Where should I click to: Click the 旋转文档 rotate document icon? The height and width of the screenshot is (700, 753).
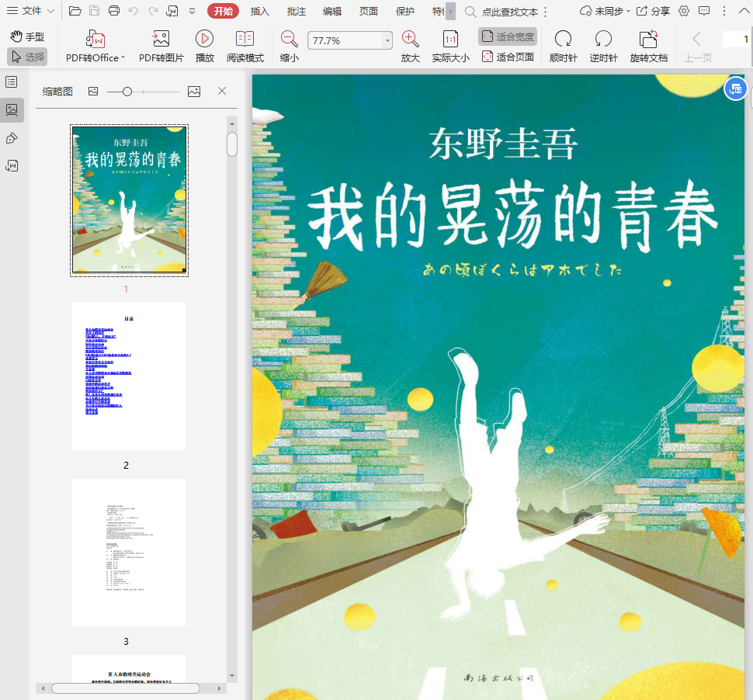648,40
